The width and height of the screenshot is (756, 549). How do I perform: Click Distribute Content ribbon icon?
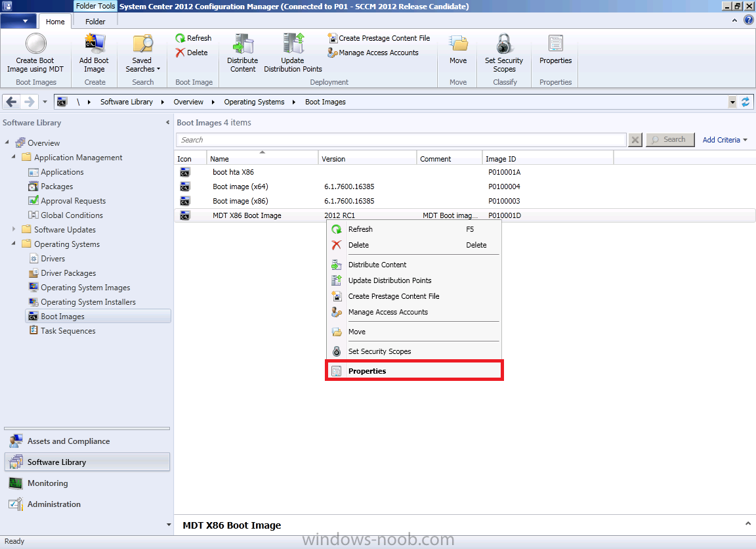click(x=243, y=43)
